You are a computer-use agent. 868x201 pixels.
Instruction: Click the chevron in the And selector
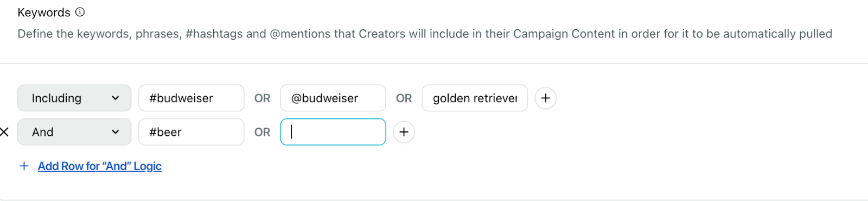(x=115, y=132)
